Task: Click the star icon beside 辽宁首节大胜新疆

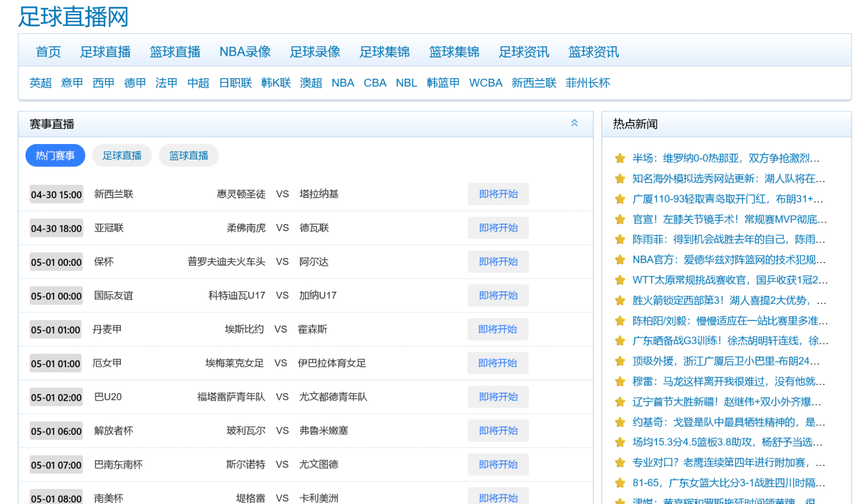Action: tap(620, 402)
